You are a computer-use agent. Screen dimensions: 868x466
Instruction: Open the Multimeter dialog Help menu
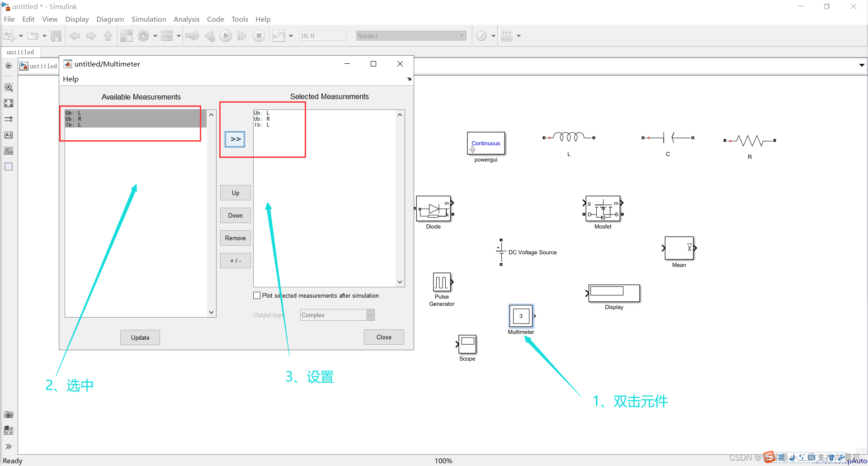pyautogui.click(x=71, y=79)
